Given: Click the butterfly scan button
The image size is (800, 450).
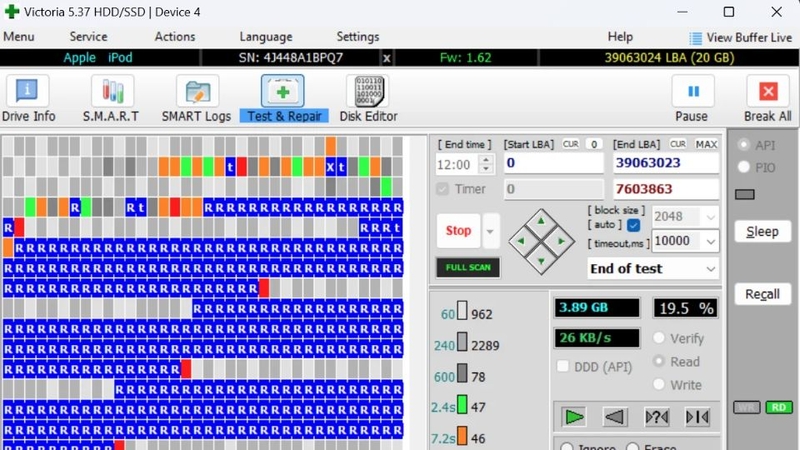Looking at the screenshot, I should click(697, 417).
